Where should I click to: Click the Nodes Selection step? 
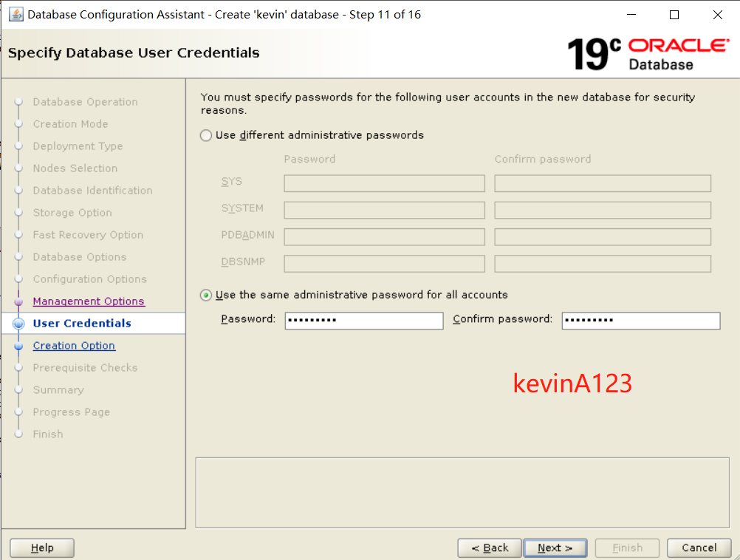coord(75,168)
